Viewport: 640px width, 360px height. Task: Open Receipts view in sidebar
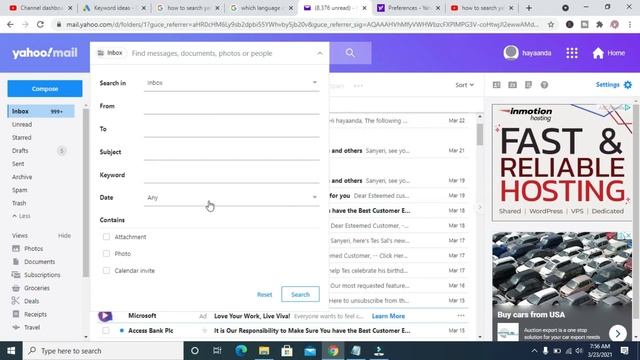tap(29, 314)
